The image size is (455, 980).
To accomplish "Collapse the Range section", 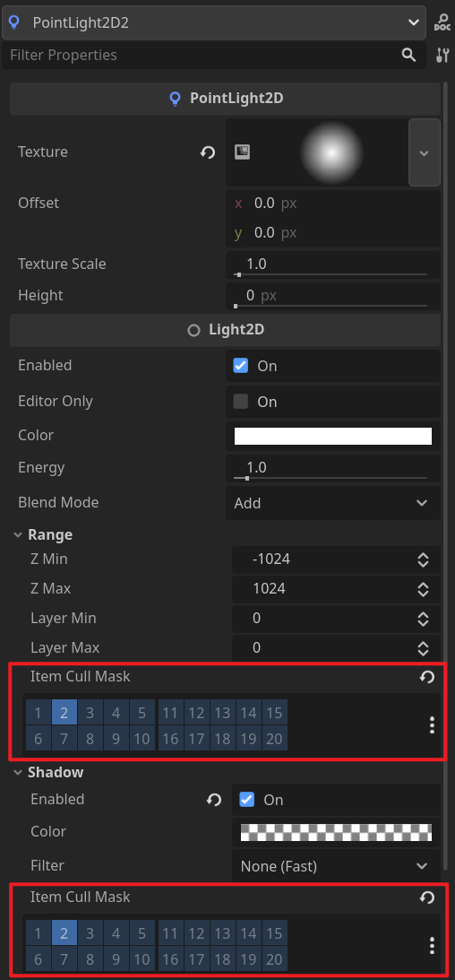I will 43,535.
